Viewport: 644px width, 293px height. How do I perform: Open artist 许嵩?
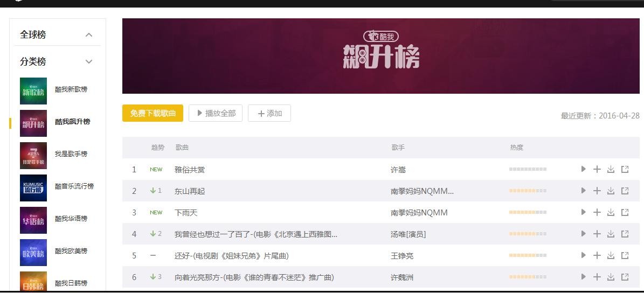coord(398,170)
